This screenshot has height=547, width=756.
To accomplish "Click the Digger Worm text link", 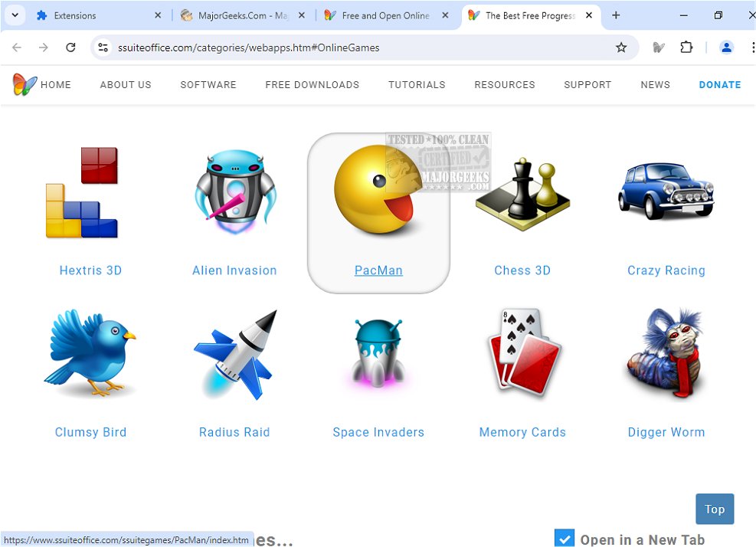I will point(666,432).
